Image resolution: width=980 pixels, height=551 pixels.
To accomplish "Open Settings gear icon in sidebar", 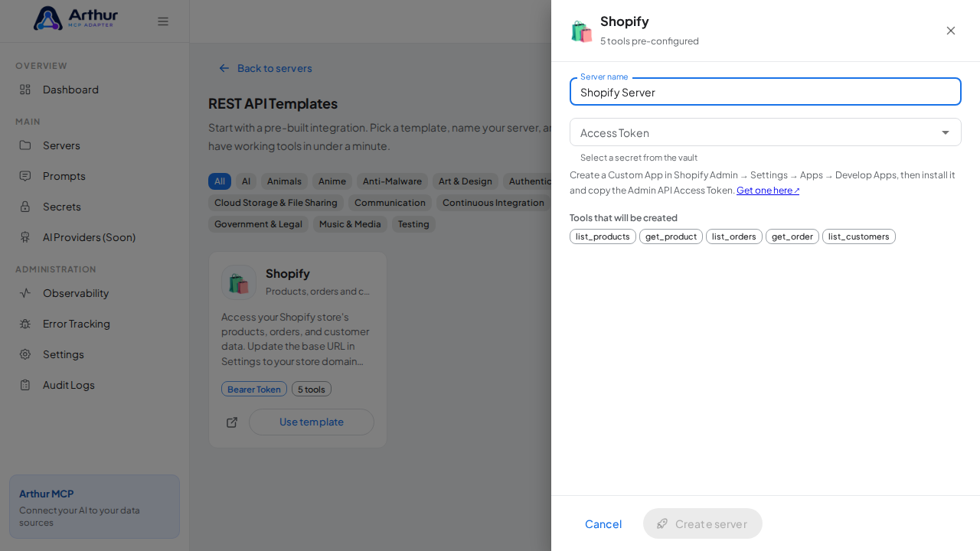I will 25,354.
